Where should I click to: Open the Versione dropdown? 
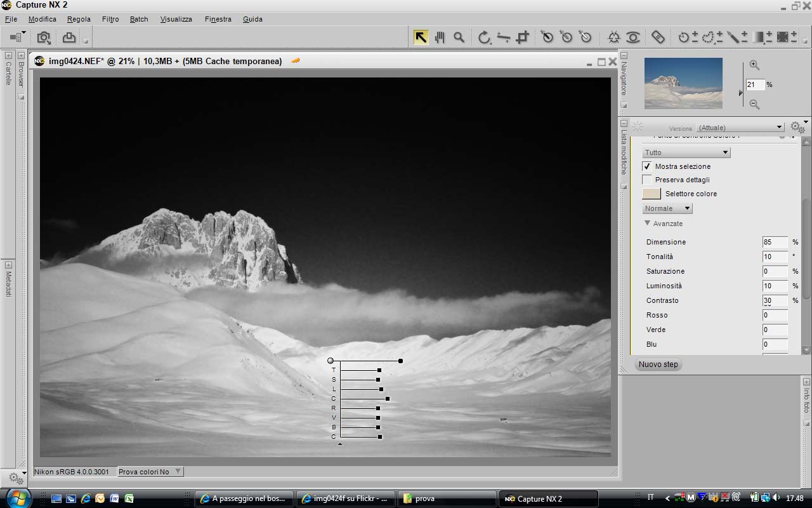pos(740,128)
